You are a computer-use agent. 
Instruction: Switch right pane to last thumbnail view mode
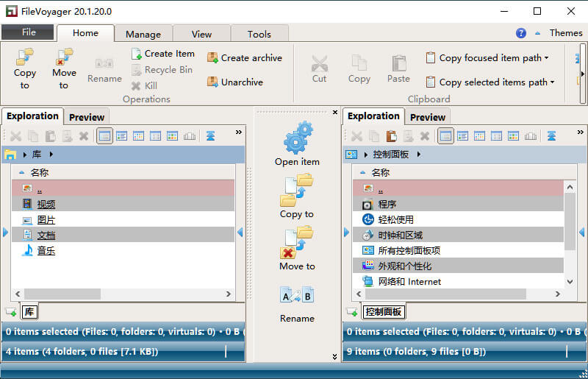coord(530,136)
